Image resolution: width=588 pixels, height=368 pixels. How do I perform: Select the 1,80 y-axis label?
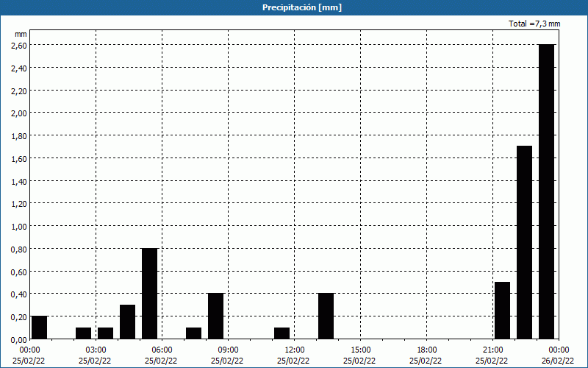(19, 136)
